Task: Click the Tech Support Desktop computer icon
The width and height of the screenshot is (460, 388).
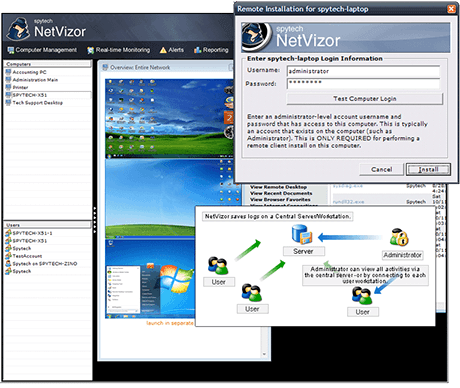Action: pyautogui.click(x=8, y=103)
